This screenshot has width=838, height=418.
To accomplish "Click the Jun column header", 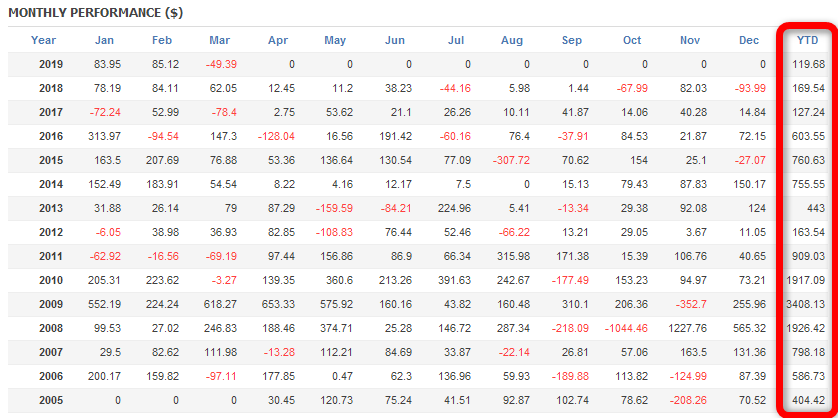I will [x=395, y=40].
